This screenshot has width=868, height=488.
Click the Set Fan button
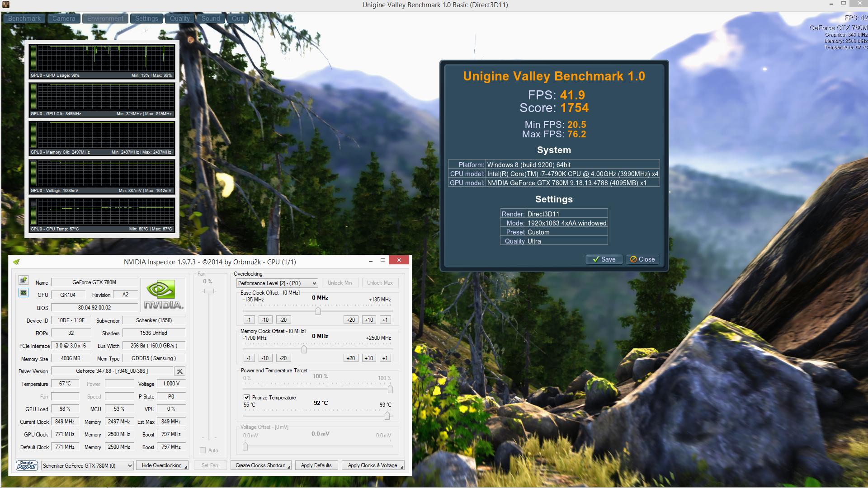pyautogui.click(x=210, y=465)
